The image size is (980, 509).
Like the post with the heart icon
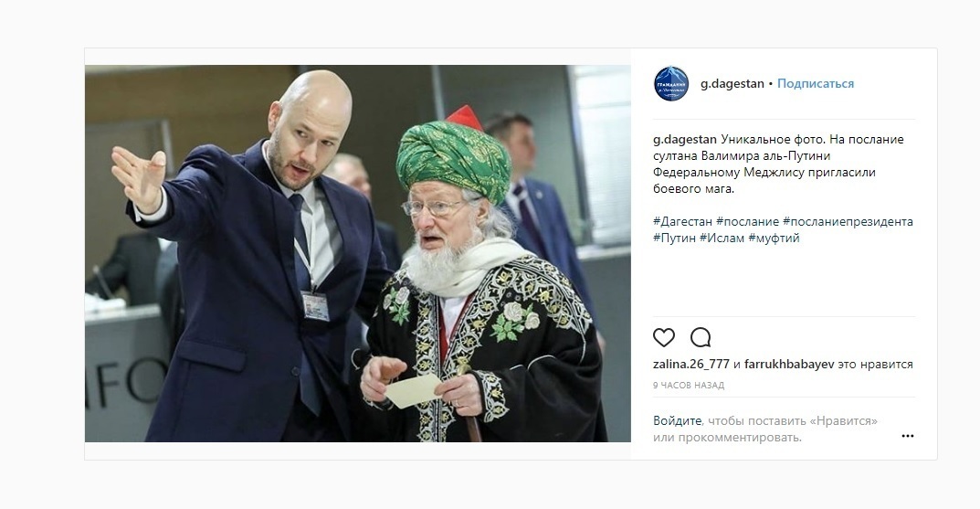point(664,338)
